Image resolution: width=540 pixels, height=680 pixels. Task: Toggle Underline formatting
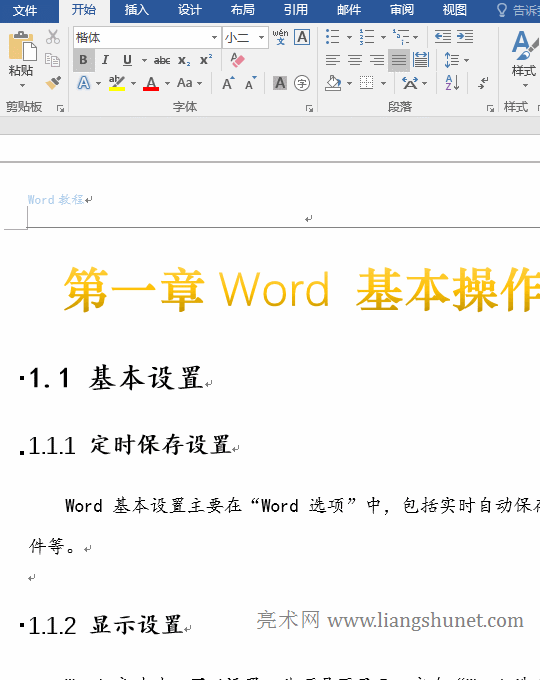[127, 60]
